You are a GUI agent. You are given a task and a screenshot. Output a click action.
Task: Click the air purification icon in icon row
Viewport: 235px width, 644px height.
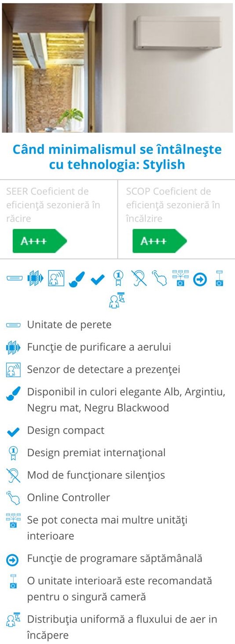(x=35, y=278)
